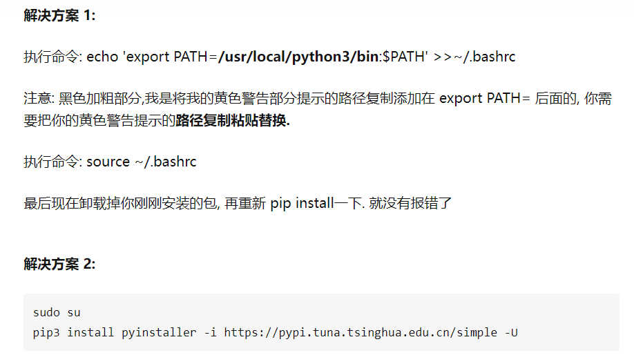Image resolution: width=634 pixels, height=364 pixels.
Task: Click the "-i" flag in the pip3 command
Action: click(x=210, y=332)
